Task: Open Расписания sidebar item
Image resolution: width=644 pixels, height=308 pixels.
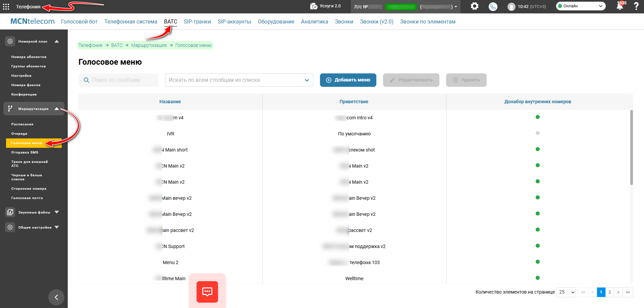Action: [x=22, y=124]
